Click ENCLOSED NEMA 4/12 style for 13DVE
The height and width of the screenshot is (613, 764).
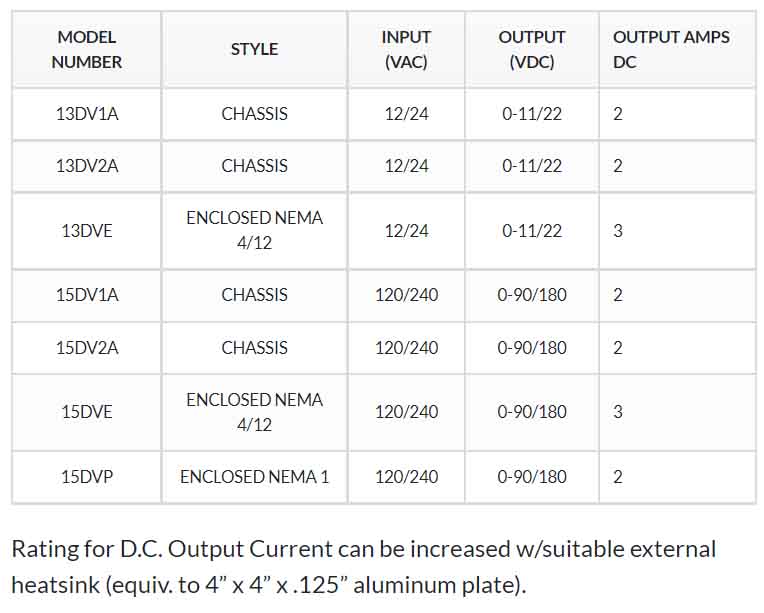click(254, 230)
